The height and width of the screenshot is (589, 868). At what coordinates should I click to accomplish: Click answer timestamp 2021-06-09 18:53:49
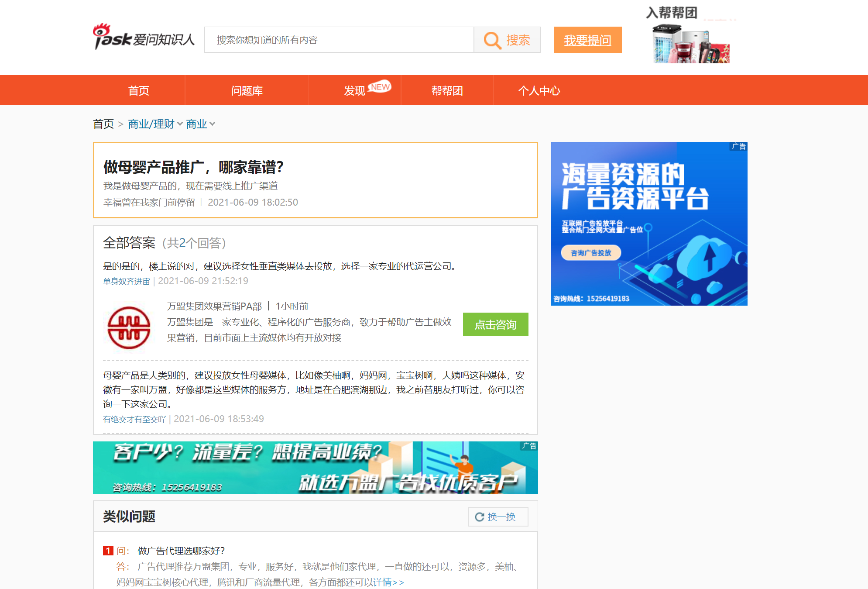coord(219,419)
